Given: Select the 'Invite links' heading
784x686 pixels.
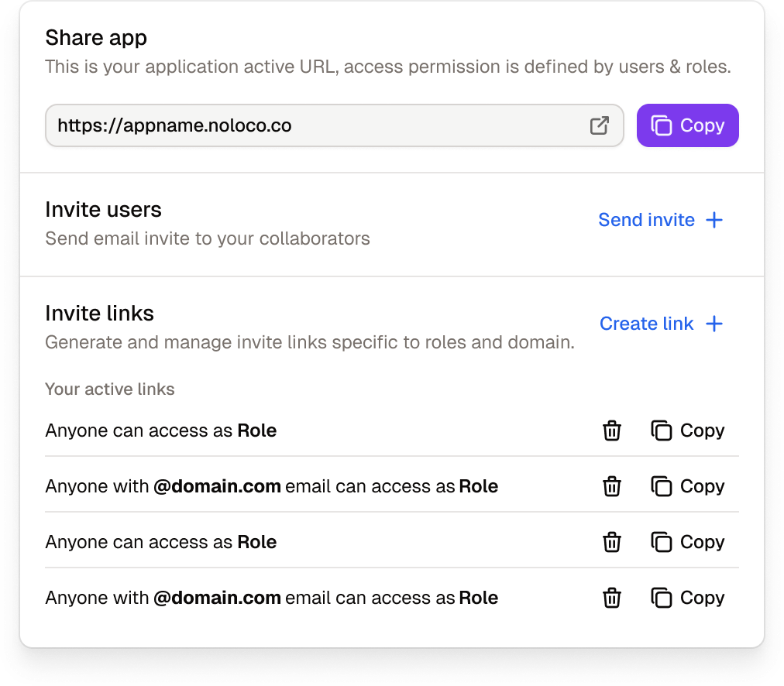Looking at the screenshot, I should [99, 314].
